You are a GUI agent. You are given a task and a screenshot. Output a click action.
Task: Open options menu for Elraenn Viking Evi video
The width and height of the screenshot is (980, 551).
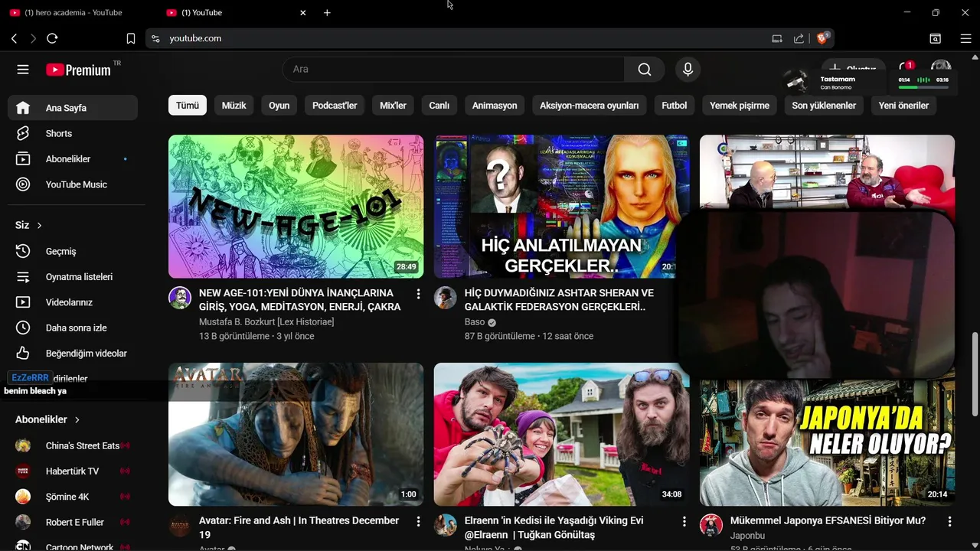pyautogui.click(x=684, y=521)
